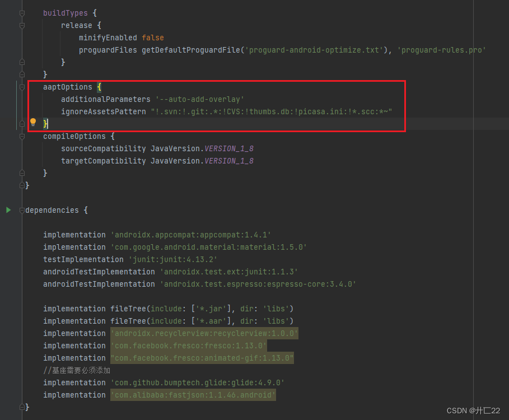Click the yellow lightbulb quick-fix icon
Image resolution: width=509 pixels, height=420 pixels.
32,122
